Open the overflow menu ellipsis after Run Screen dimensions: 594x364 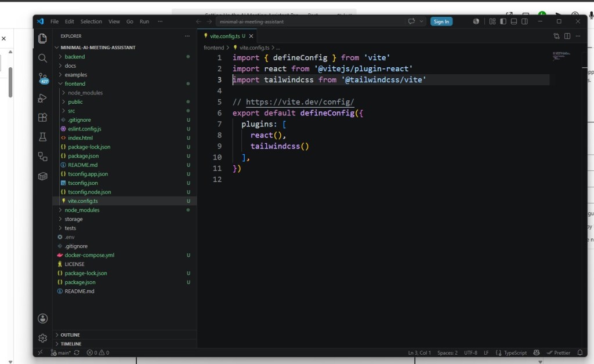[x=160, y=21]
